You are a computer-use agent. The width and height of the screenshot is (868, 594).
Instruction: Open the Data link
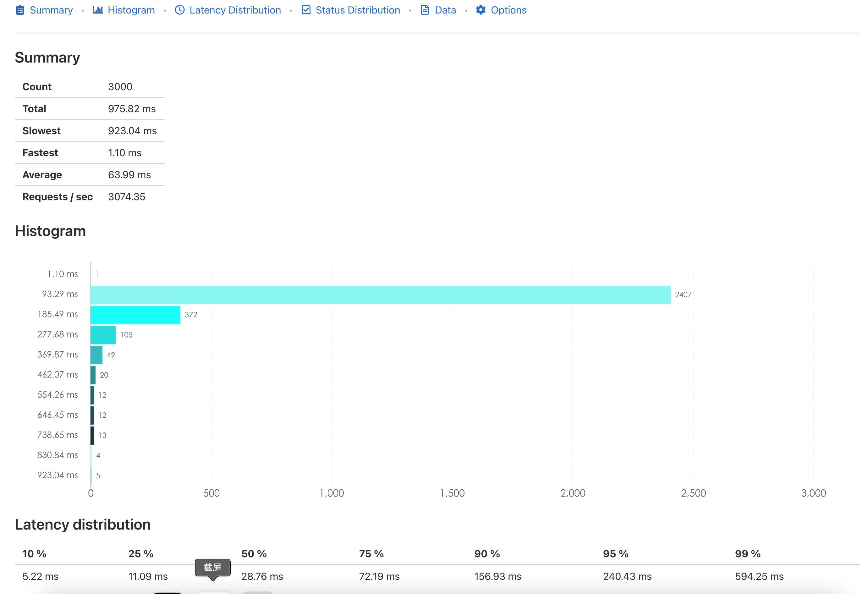[x=445, y=10]
